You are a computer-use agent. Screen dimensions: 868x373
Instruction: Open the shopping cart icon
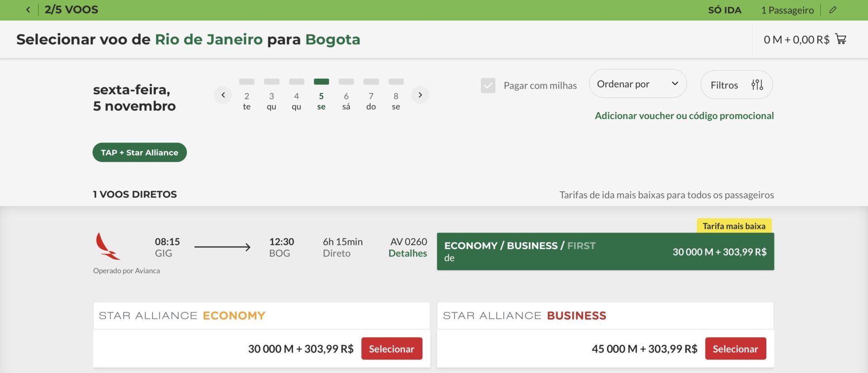[x=841, y=39]
